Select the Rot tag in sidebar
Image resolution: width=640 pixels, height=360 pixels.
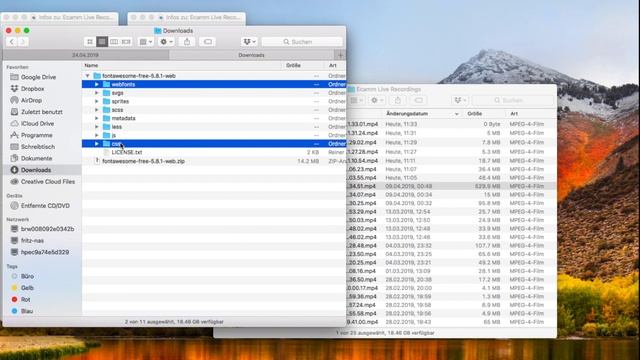[x=25, y=300]
